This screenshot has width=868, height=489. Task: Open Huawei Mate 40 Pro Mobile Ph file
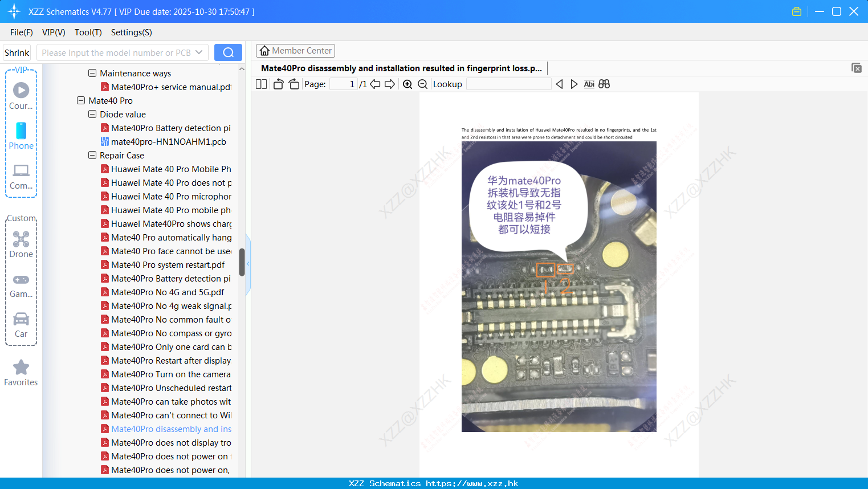[x=166, y=169]
